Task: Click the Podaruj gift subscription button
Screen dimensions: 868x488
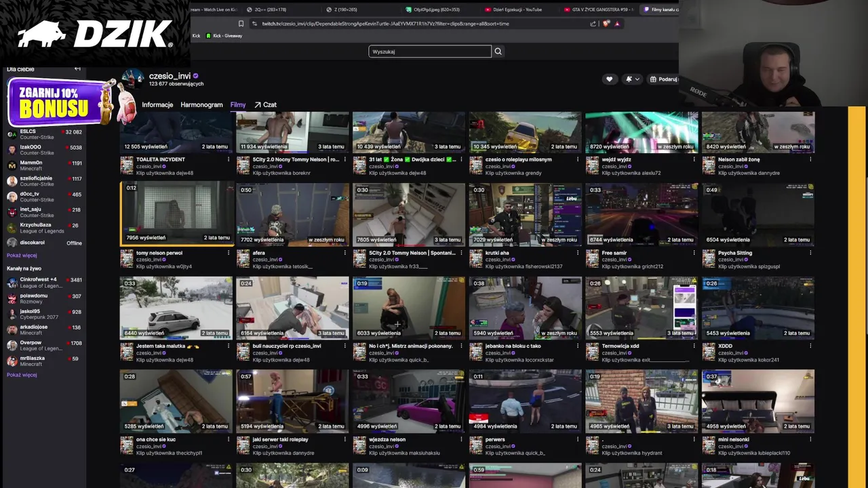Action: coord(663,79)
